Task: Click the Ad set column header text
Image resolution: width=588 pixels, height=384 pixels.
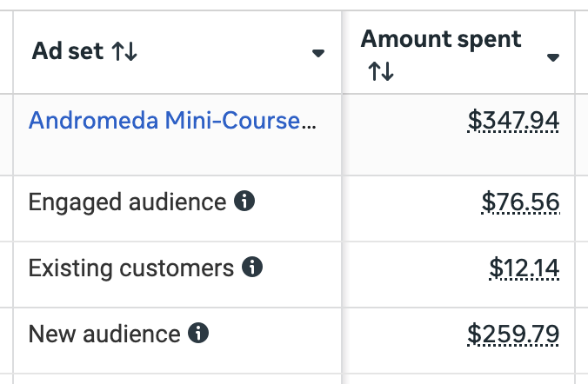Action: 69,52
